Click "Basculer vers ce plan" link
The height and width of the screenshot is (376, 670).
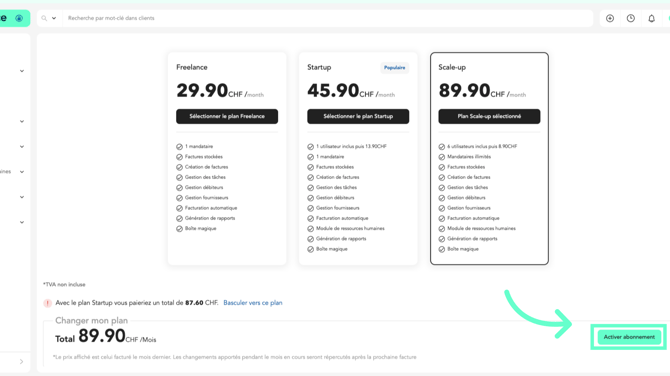(x=253, y=303)
